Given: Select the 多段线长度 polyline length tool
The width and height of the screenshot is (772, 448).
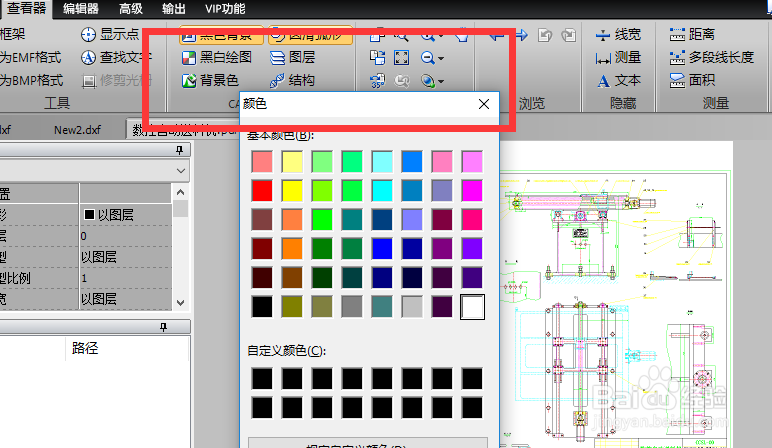Looking at the screenshot, I should pos(711,58).
